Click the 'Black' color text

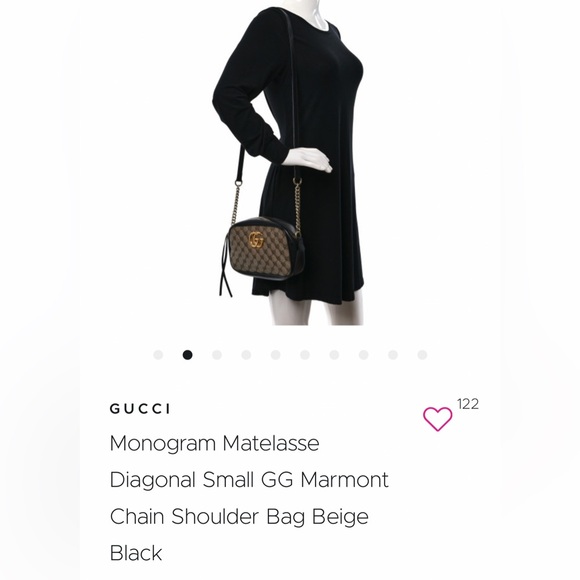[x=136, y=553]
